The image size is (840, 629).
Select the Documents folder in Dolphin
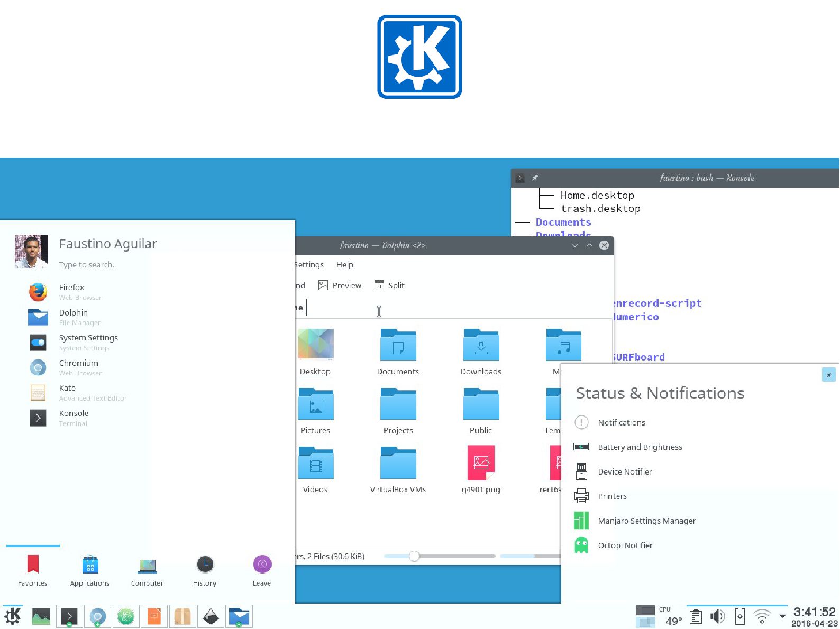coord(398,352)
